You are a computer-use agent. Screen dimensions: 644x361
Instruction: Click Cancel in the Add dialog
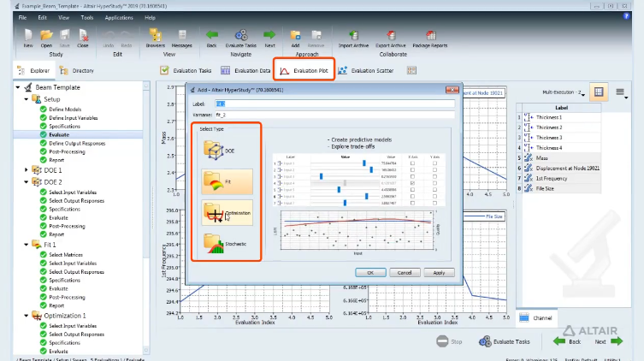(x=405, y=272)
